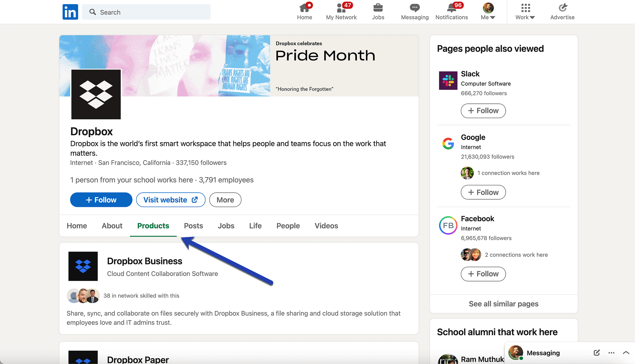The image size is (635, 364).
Task: Click '2 connections work here' text
Action: pyautogui.click(x=516, y=255)
